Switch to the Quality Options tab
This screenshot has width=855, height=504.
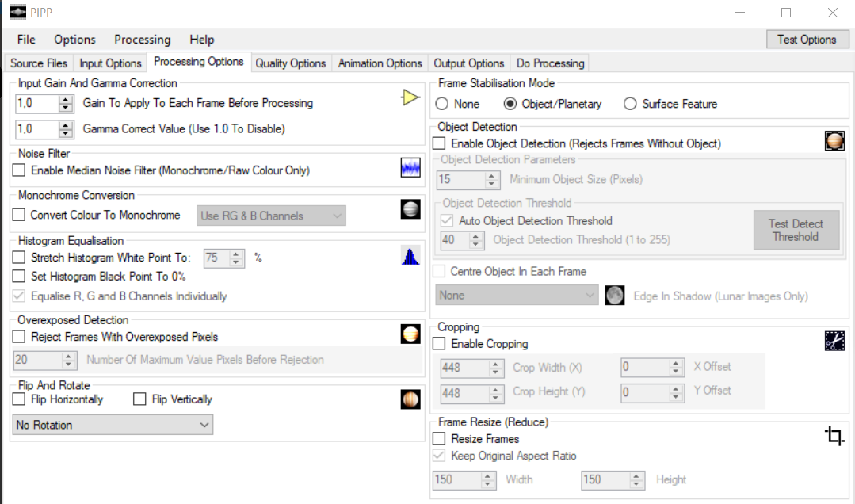click(x=290, y=63)
